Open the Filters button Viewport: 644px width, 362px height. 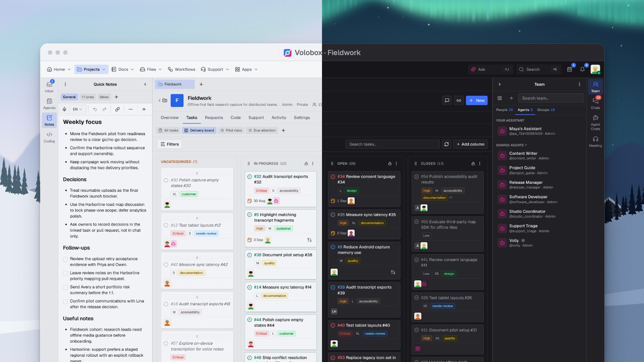click(169, 144)
